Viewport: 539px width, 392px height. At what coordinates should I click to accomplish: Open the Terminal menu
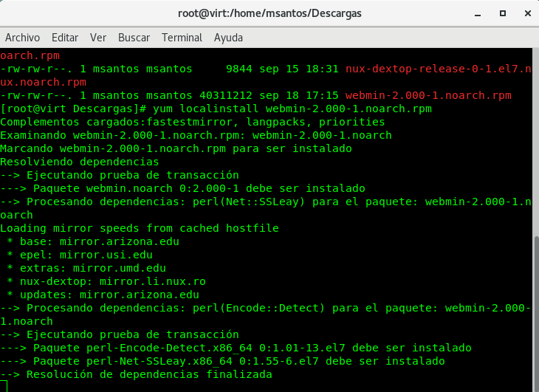[x=182, y=38]
